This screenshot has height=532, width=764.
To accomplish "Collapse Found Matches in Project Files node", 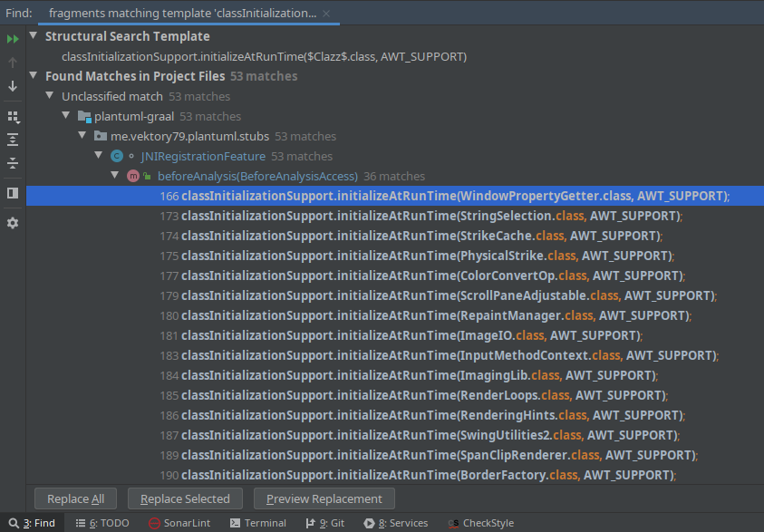I will pos(34,75).
